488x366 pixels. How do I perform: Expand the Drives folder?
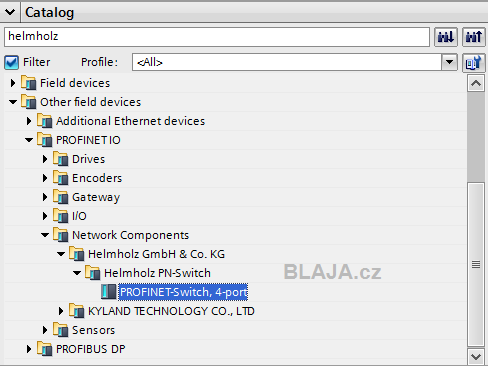pyautogui.click(x=45, y=159)
